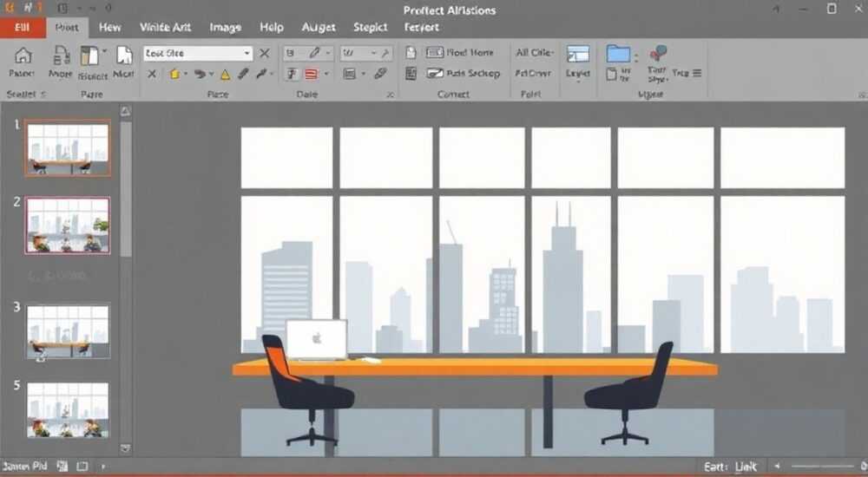Click the dark curved arrow icon
Viewport: 868px width, 477px height.
(200, 74)
